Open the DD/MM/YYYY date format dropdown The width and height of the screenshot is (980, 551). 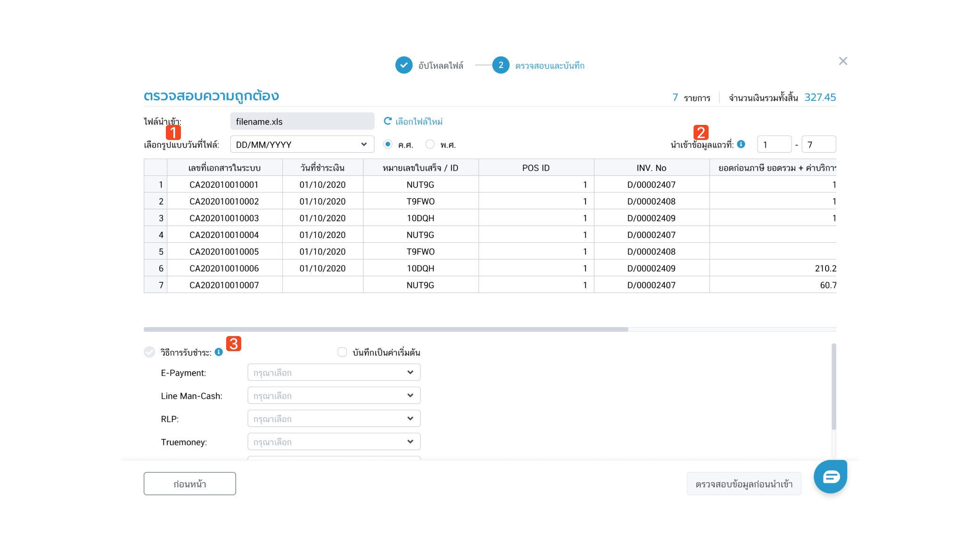[302, 144]
